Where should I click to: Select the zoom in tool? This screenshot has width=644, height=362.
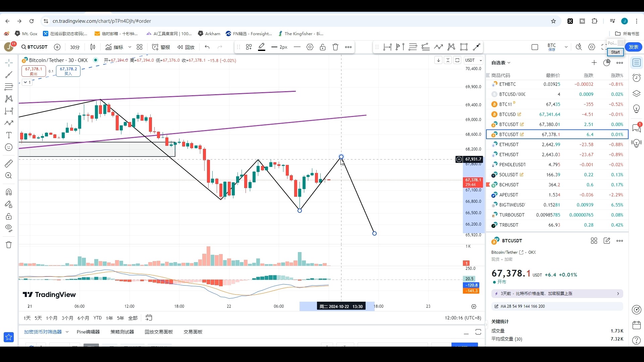pos(9,175)
